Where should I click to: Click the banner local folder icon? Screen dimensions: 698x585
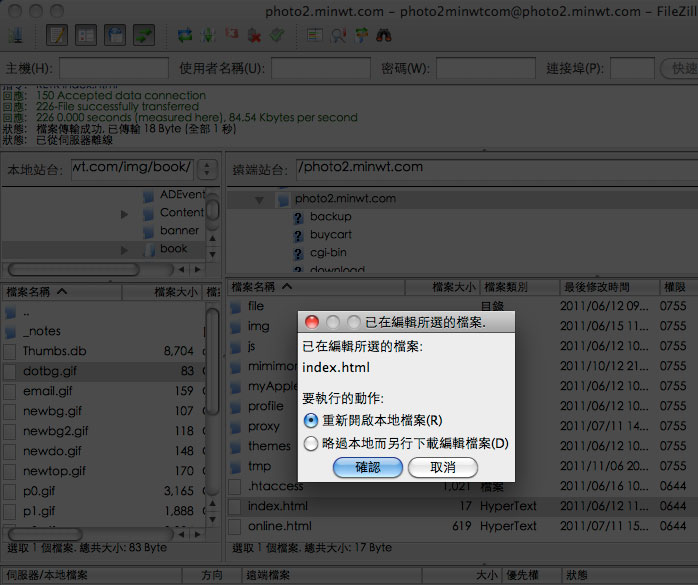(148, 232)
